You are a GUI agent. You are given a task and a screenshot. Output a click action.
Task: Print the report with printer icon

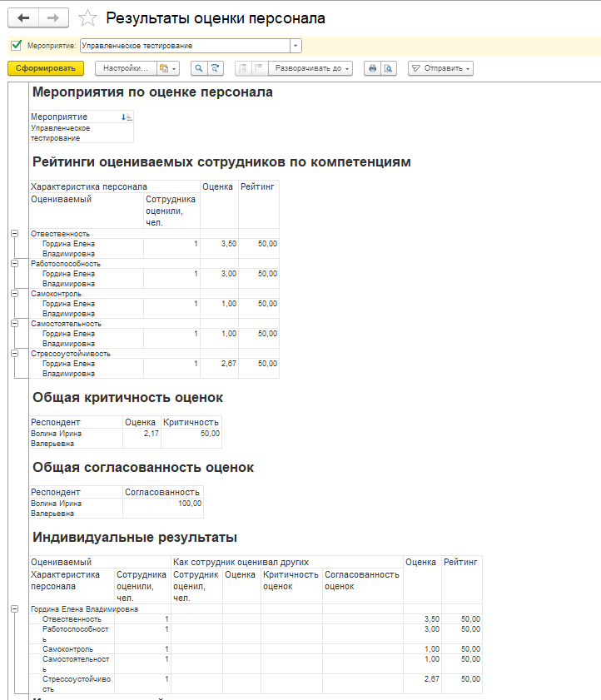372,68
